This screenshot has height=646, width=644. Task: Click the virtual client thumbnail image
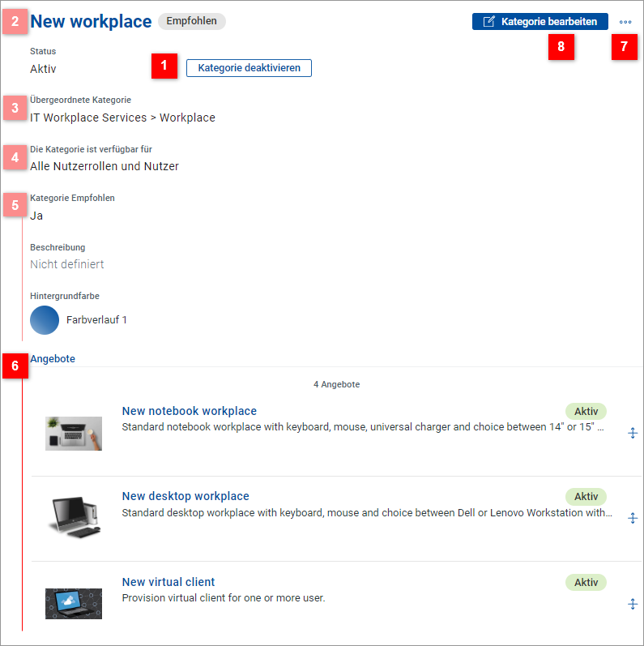74,603
